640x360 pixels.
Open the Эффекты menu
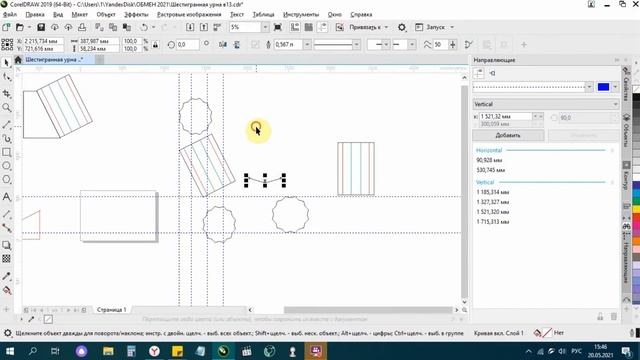pyautogui.click(x=136, y=14)
